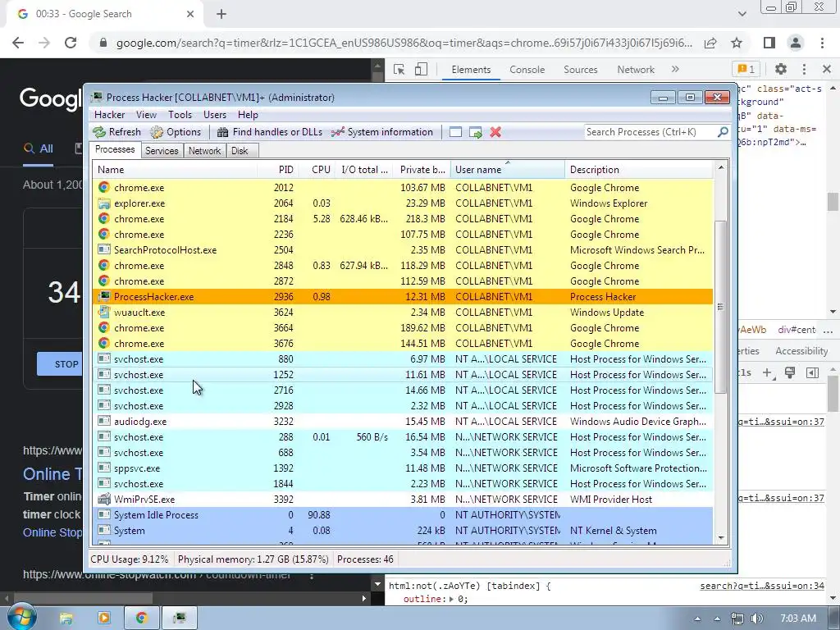Sort by the Name column header

point(175,170)
